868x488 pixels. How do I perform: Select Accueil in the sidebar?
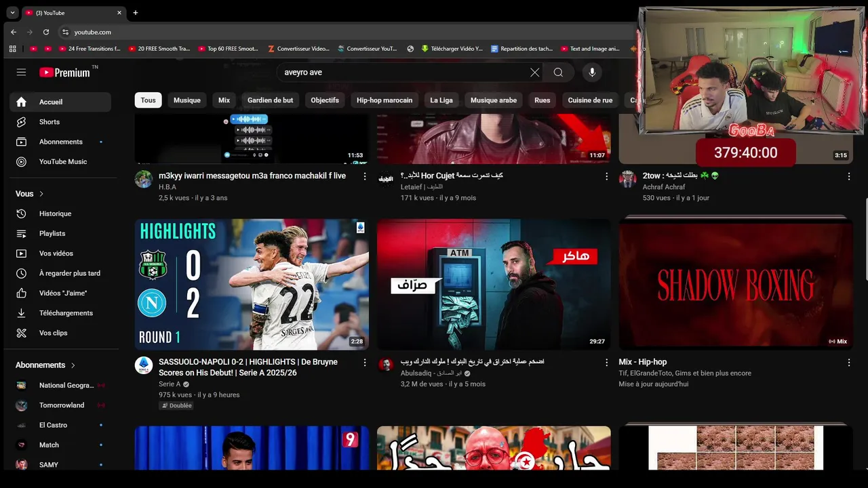pyautogui.click(x=60, y=102)
